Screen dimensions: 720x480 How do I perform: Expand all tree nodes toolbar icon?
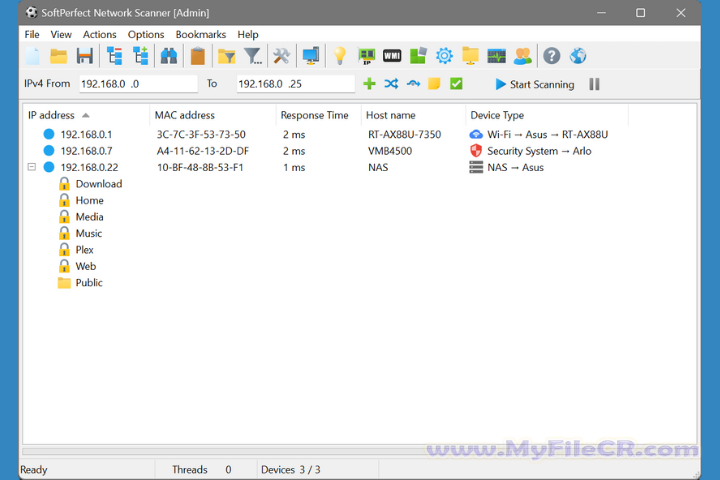pos(141,56)
